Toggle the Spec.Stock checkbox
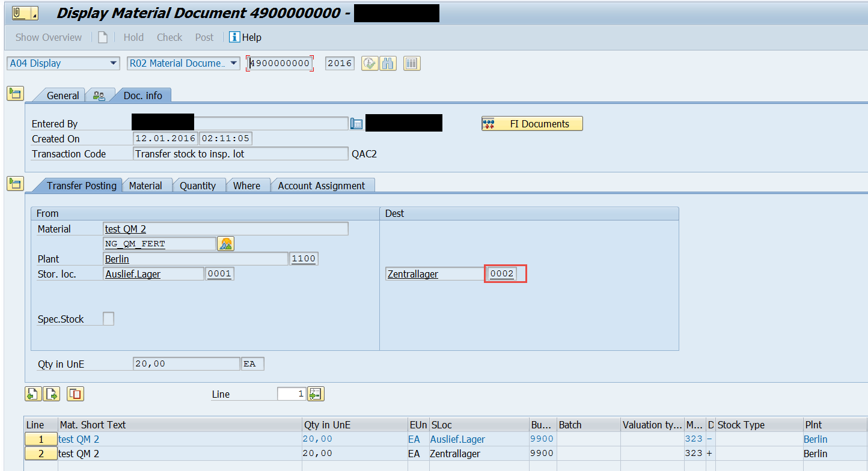The width and height of the screenshot is (868, 471). tap(108, 318)
